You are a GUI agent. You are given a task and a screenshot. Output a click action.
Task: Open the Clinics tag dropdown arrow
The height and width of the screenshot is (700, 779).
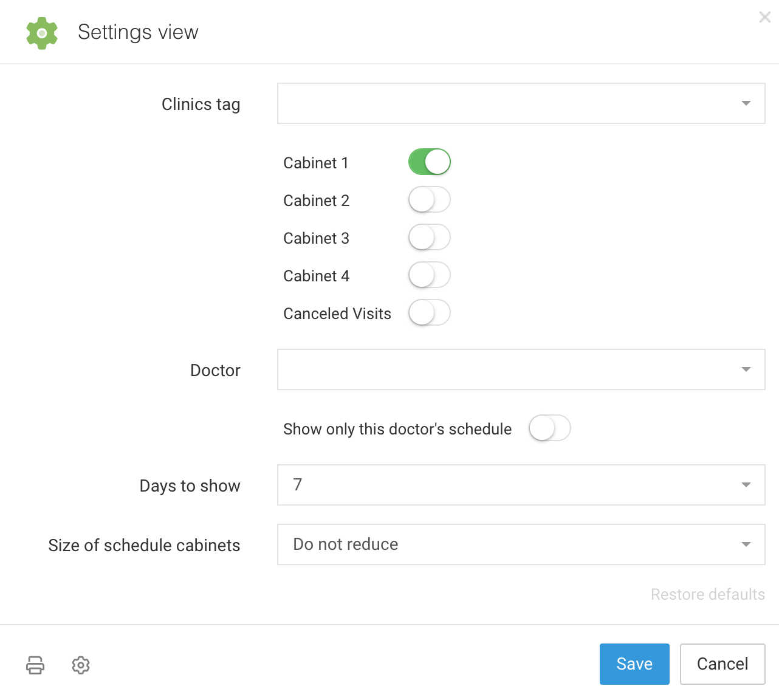pos(746,103)
